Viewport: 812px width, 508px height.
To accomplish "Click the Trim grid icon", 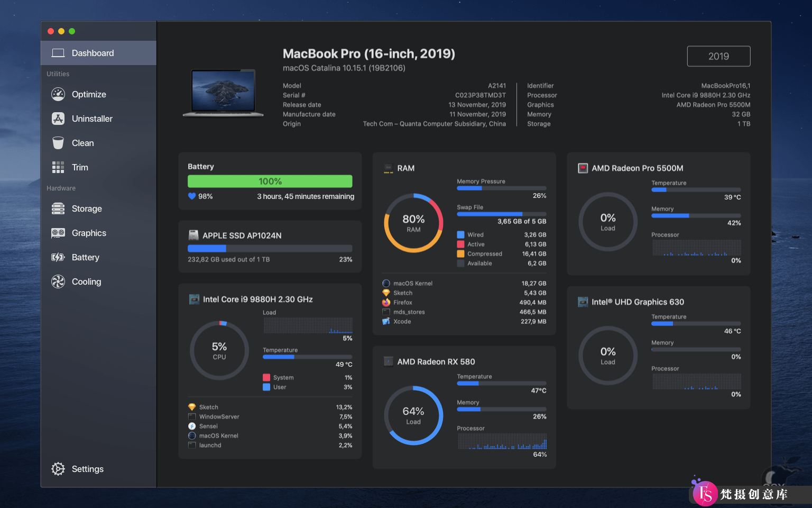I will (58, 167).
